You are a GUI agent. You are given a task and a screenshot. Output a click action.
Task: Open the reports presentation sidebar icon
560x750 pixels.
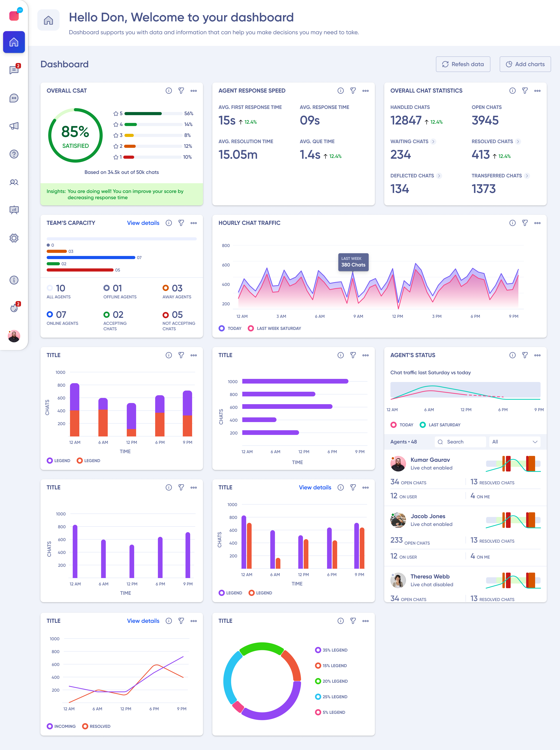tap(14, 210)
